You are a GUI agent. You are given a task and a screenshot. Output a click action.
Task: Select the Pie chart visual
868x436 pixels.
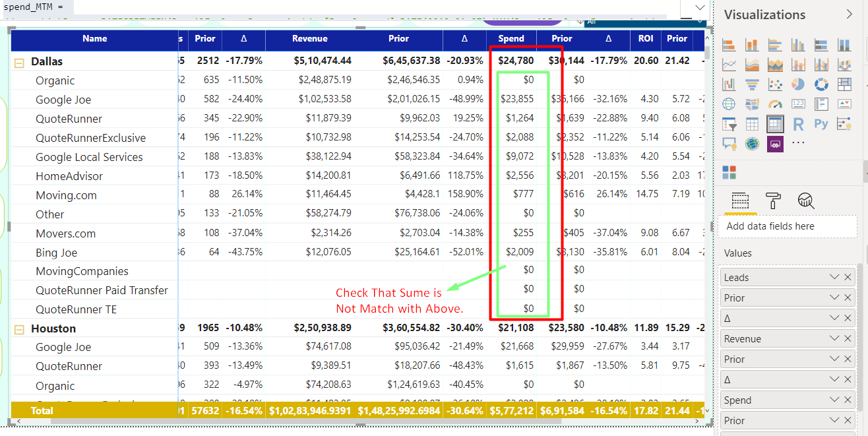point(798,84)
